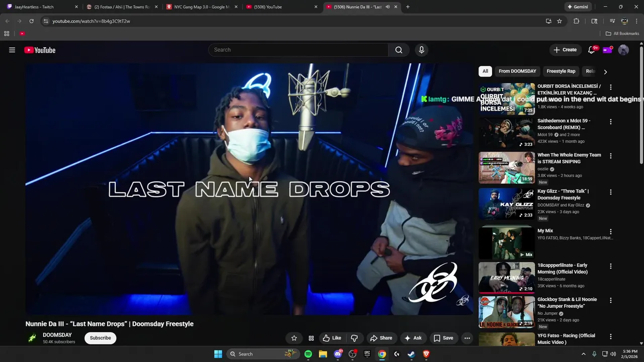Open options for OURBIT BORSA video
The width and height of the screenshot is (644, 362).
(x=611, y=87)
